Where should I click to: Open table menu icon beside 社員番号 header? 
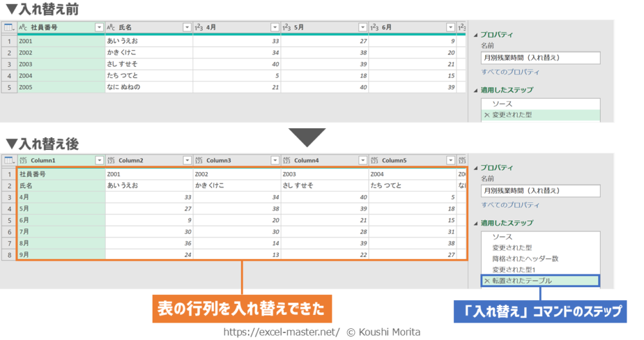[x=8, y=28]
